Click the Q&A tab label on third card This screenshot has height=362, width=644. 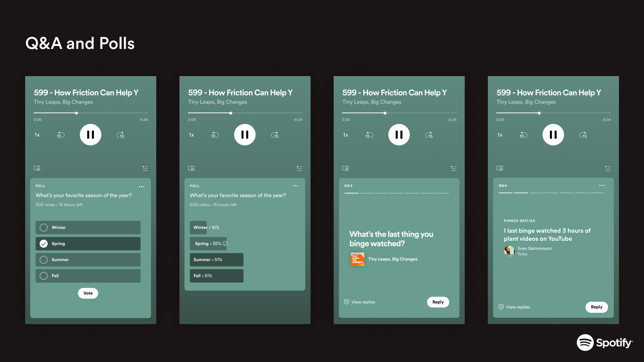point(349,185)
